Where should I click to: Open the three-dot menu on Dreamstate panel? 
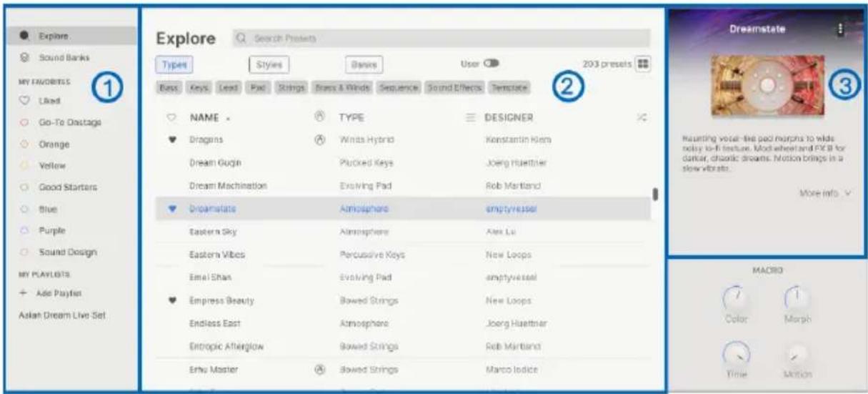click(841, 29)
